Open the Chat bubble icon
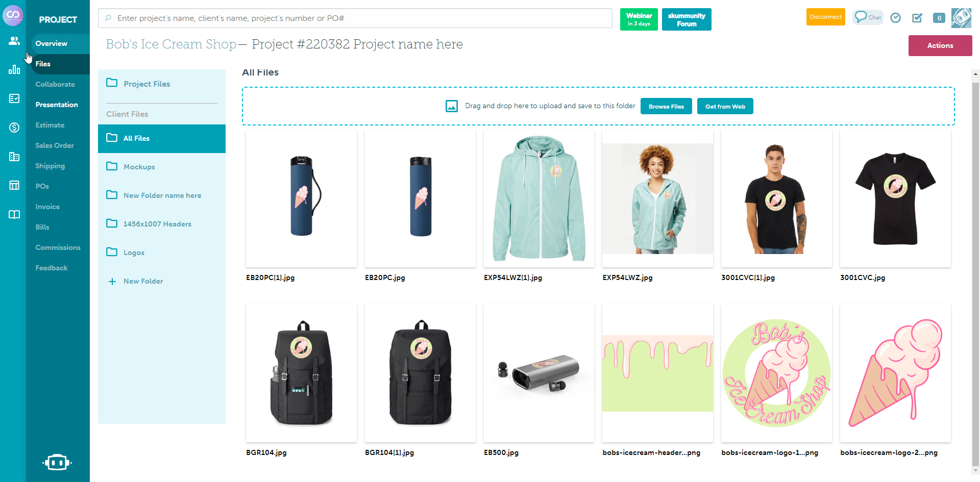The width and height of the screenshot is (980, 482). [x=868, y=17]
